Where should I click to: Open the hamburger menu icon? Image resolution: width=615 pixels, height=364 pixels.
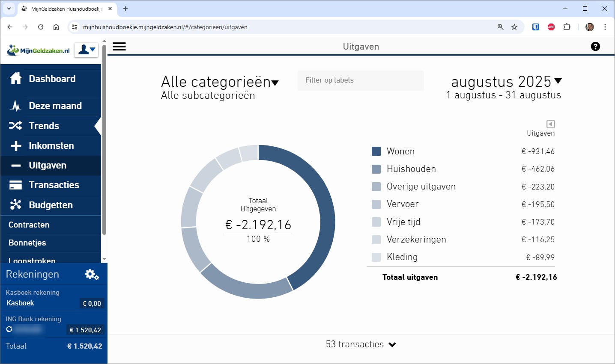pyautogui.click(x=119, y=47)
